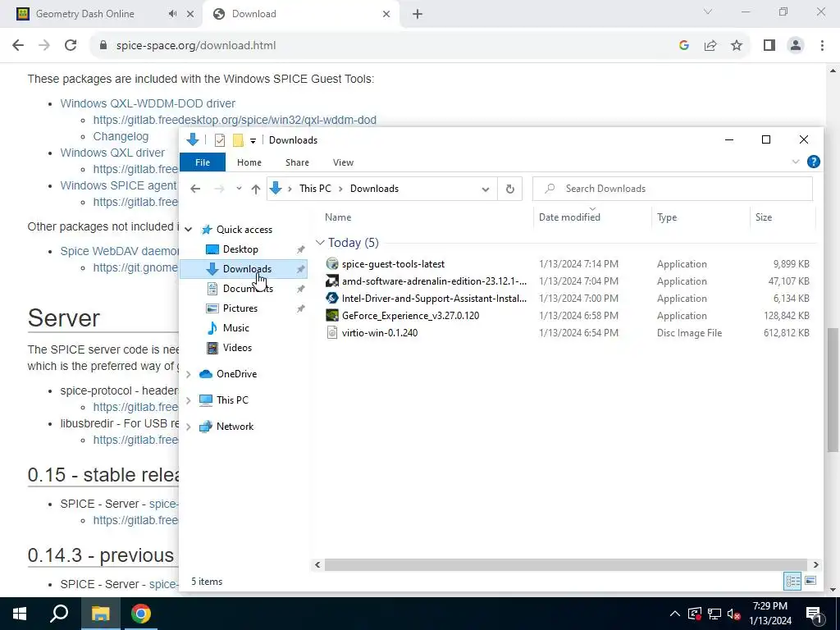Open recent locations dropdown in Explorer
Screen dimensions: 840x630
coord(239,189)
